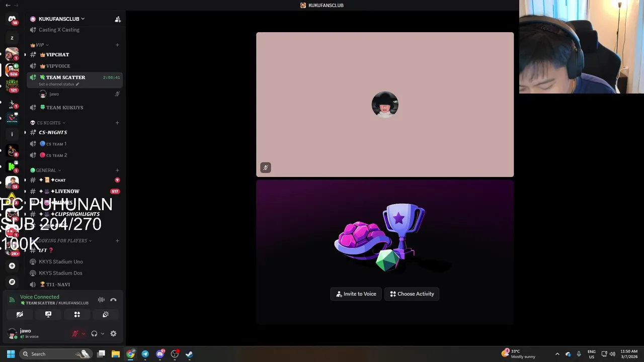Screen dimensions: 644x362
Task: Open the CLIPSHIGHLIGHTS channel
Action: coord(74,214)
